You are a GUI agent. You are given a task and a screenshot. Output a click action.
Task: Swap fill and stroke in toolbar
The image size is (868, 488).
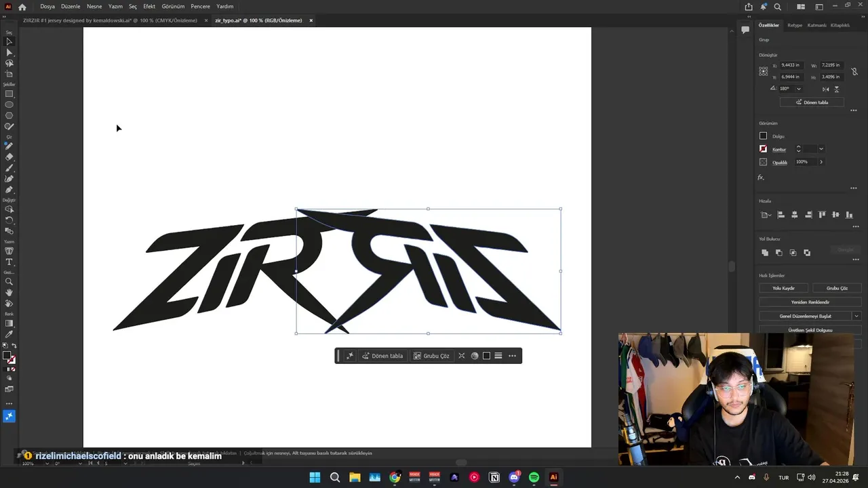point(14,346)
